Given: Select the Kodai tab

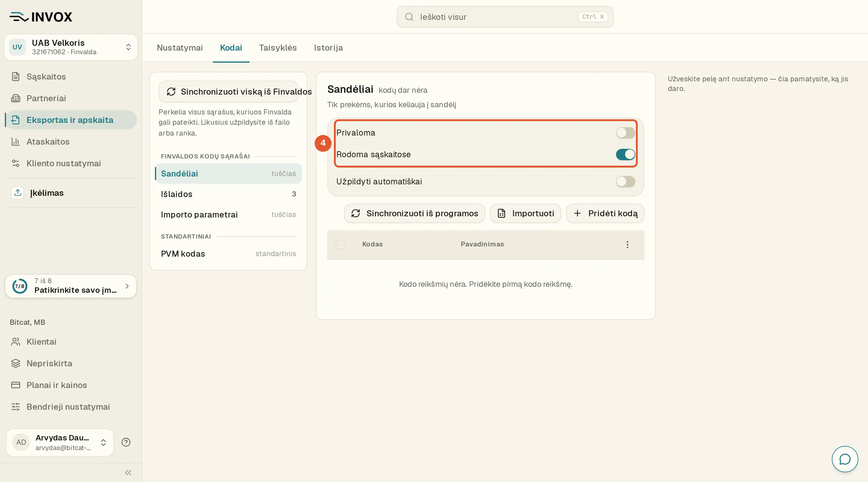Looking at the screenshot, I should tap(231, 48).
